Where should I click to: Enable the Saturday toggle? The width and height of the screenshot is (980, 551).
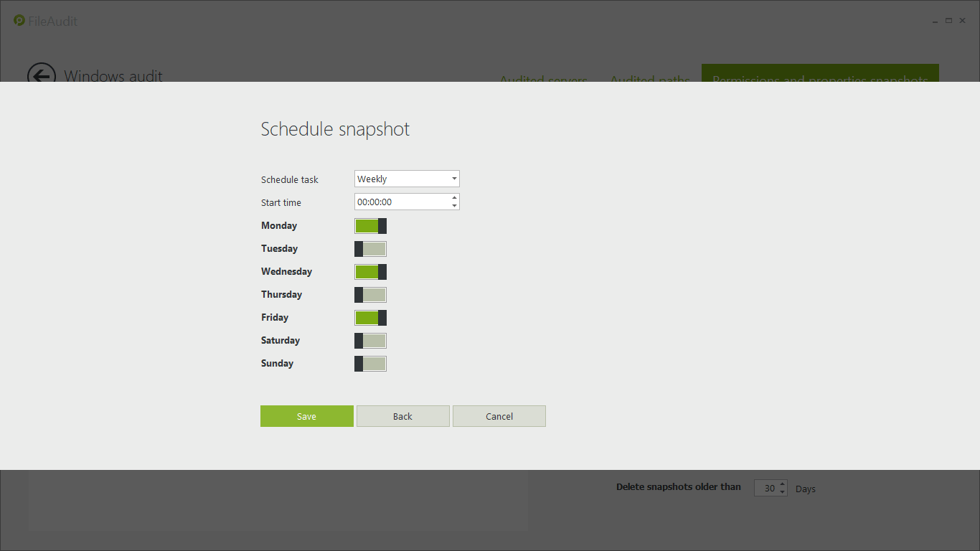point(370,341)
